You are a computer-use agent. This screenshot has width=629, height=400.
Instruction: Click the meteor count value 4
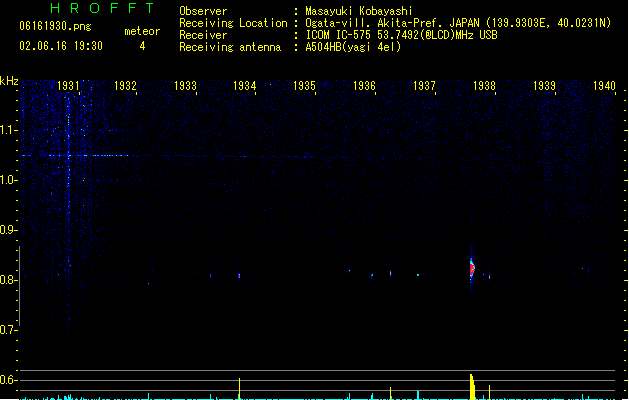[x=142, y=46]
